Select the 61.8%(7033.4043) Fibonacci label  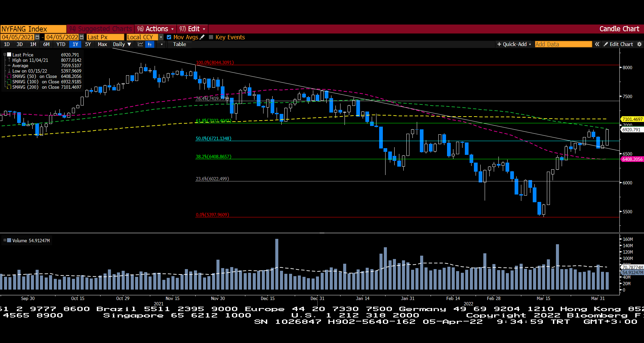pyautogui.click(x=214, y=121)
